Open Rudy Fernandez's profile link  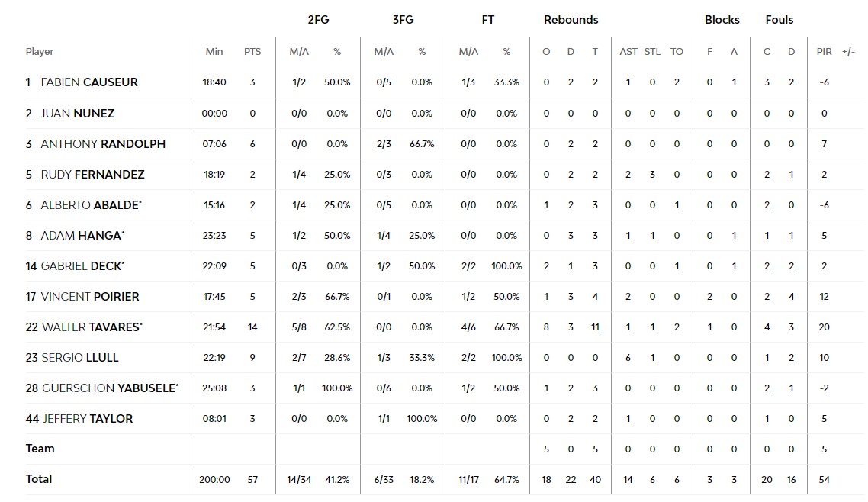(x=92, y=175)
